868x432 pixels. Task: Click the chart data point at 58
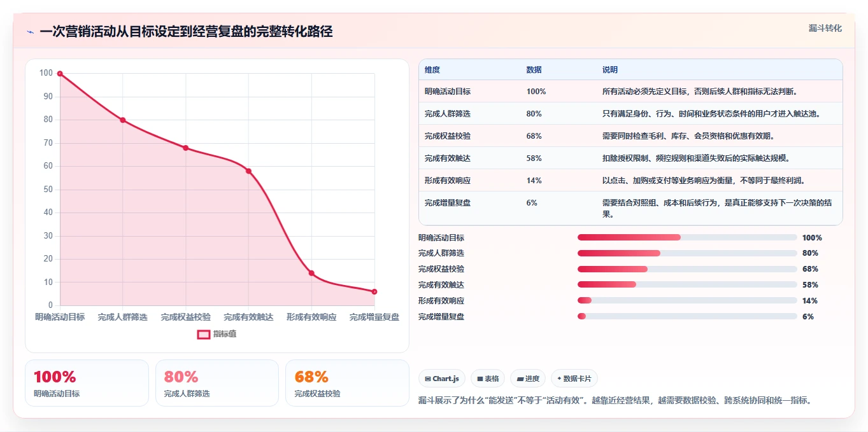tap(248, 171)
